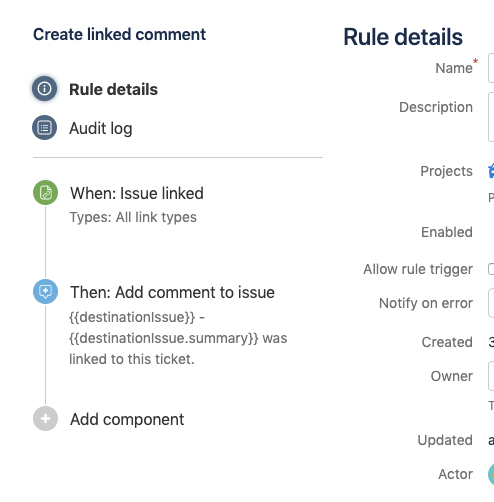Viewport: 494px width, 502px height.
Task: Click the Projects icon beside Projects label
Action: pos(491,171)
